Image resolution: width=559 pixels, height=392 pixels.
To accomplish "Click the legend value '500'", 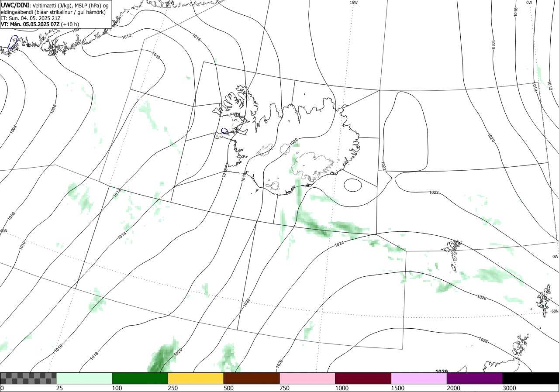I will tap(228, 388).
